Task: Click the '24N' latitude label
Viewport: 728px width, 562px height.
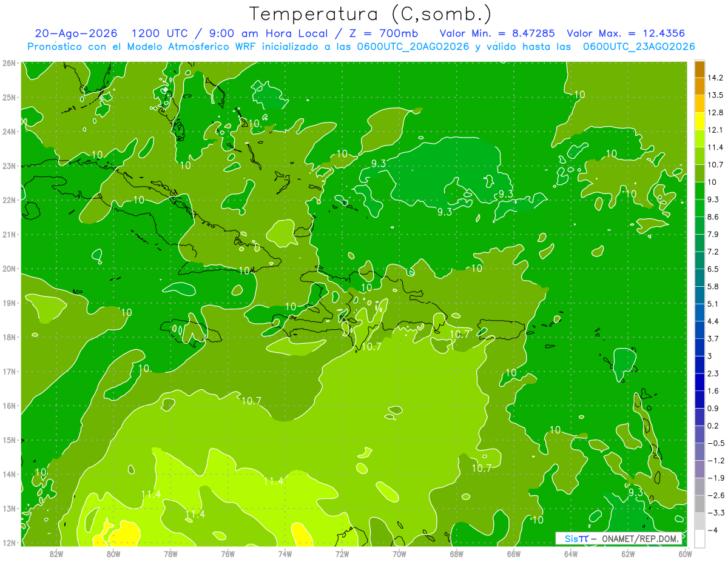Action: tap(9, 132)
